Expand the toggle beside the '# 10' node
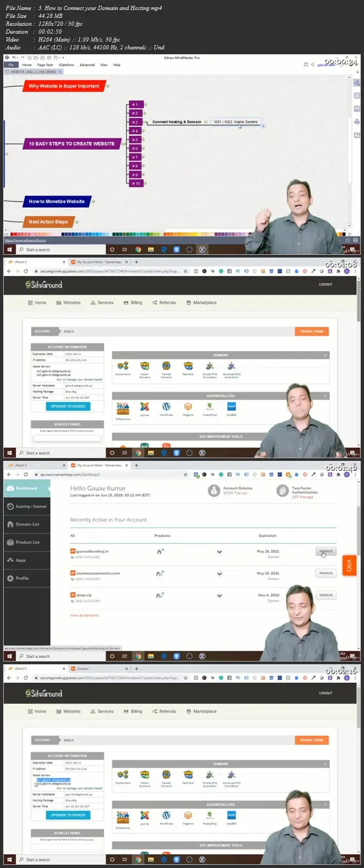Image resolution: width=364 pixels, height=868 pixels. [x=145, y=183]
